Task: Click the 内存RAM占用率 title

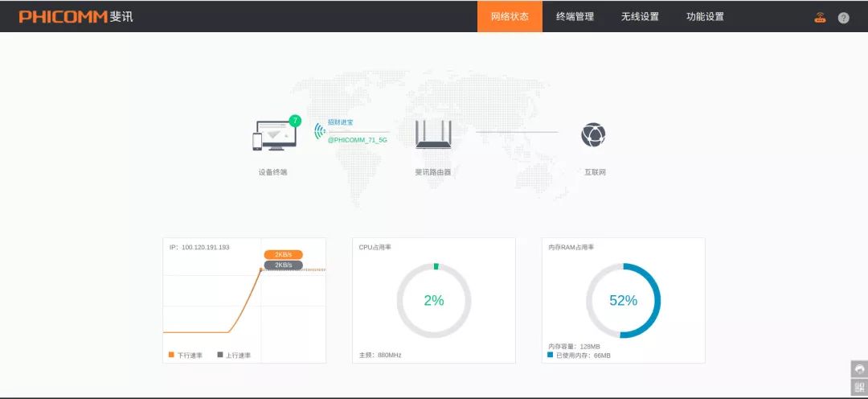Action: [571, 247]
